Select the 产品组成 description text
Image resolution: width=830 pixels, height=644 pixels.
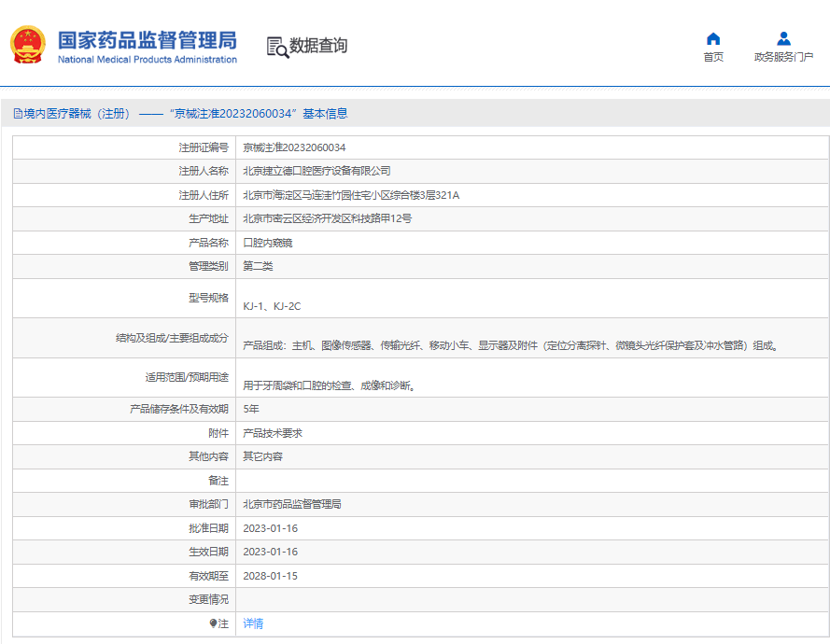coord(511,345)
